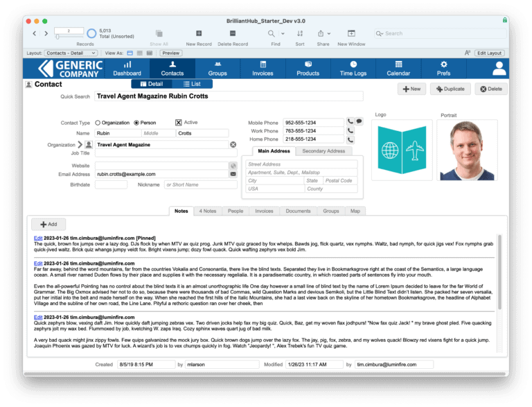This screenshot has width=532, height=407.
Task: Select the Organization contact type
Action: click(x=98, y=123)
